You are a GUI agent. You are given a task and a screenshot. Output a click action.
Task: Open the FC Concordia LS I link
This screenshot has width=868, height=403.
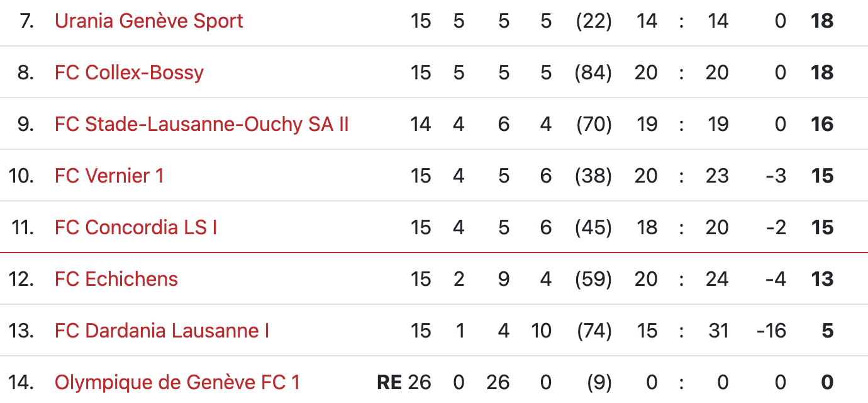point(135,228)
